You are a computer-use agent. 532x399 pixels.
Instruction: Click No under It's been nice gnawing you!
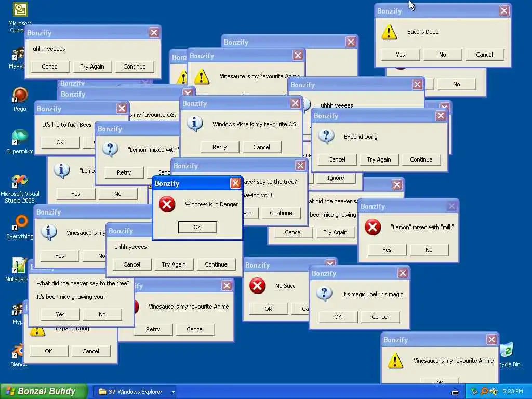pyautogui.click(x=102, y=314)
